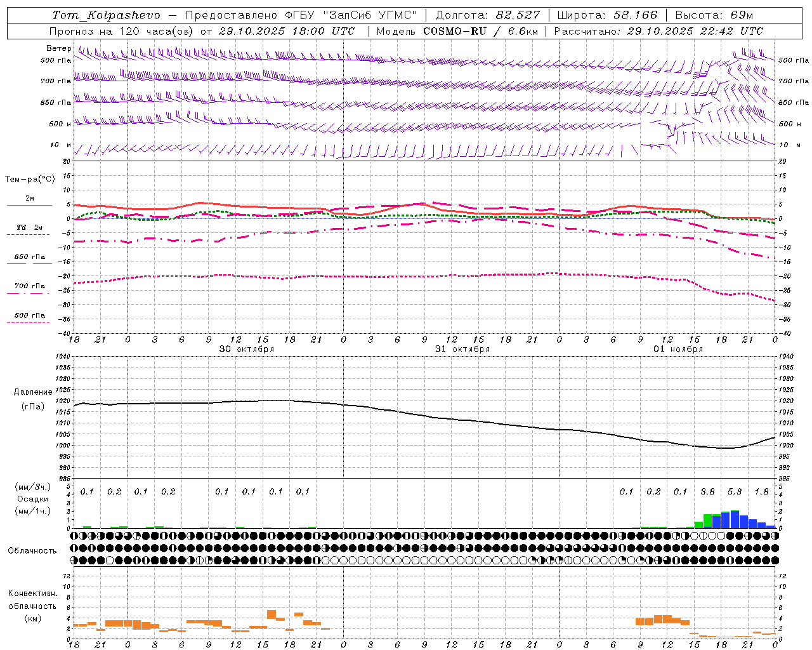
Task: Click the date label 30 октября
Action: 246,349
